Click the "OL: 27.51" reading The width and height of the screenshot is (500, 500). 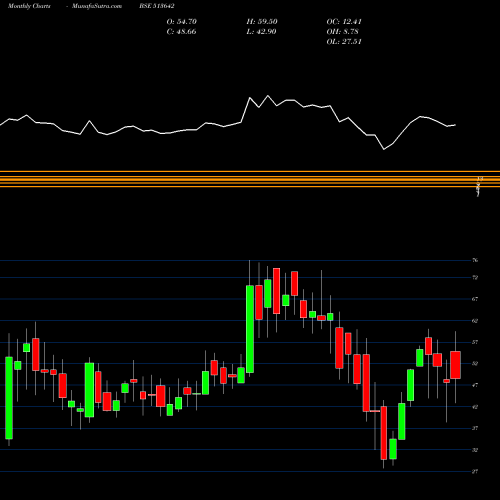pos(344,42)
